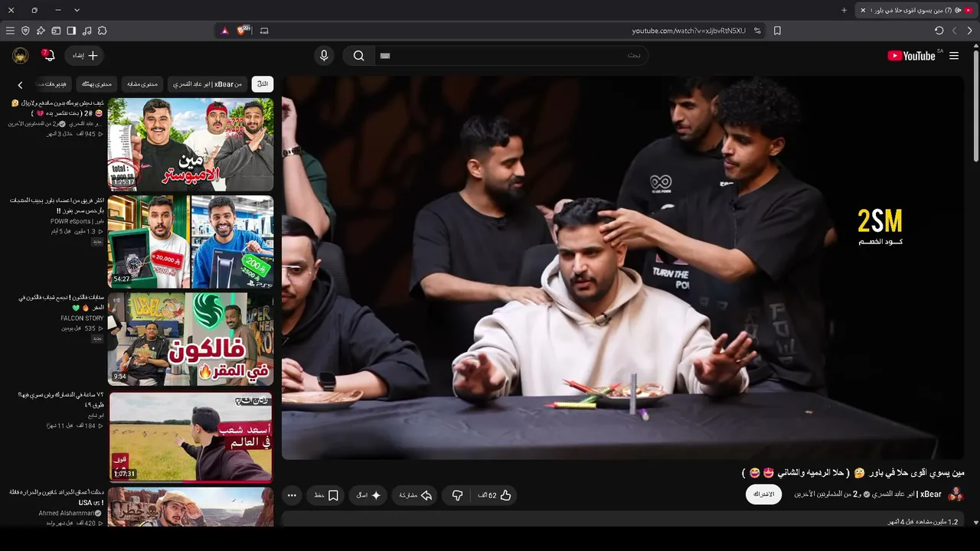
Task: Bookmark this page with the bookmark icon
Action: tap(777, 31)
